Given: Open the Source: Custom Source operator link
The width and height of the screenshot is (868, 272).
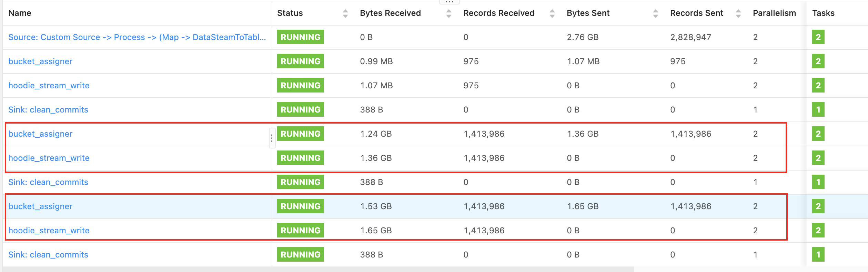Looking at the screenshot, I should tap(137, 37).
